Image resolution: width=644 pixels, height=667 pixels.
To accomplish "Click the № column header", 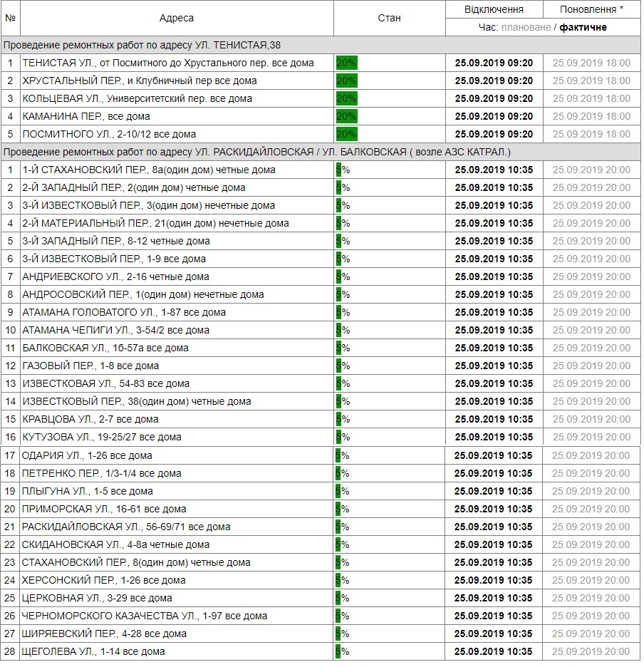I will 10,19.
